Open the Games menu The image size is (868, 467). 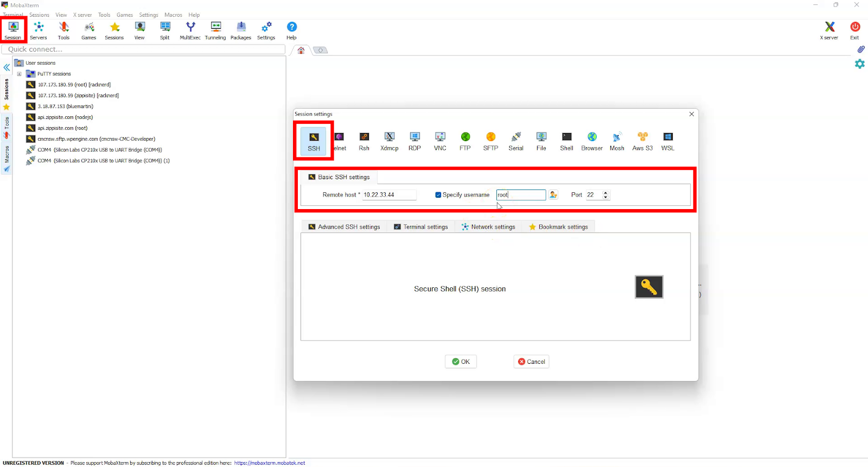pos(125,15)
